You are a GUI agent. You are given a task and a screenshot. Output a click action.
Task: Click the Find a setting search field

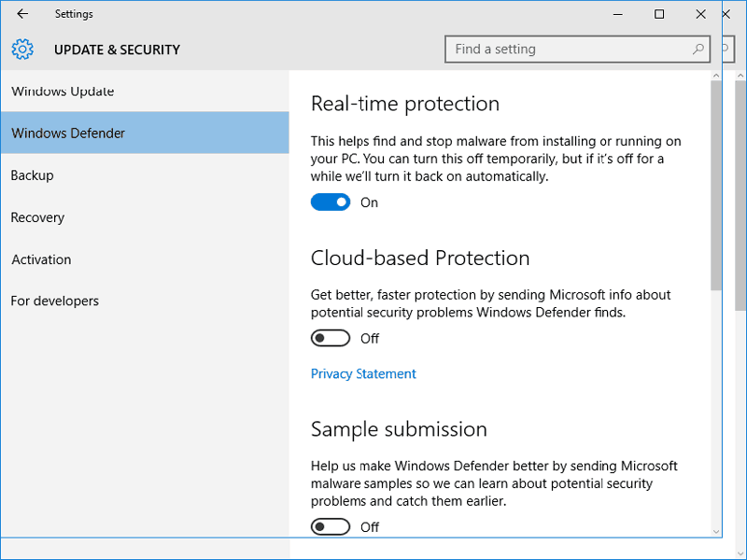(560, 49)
